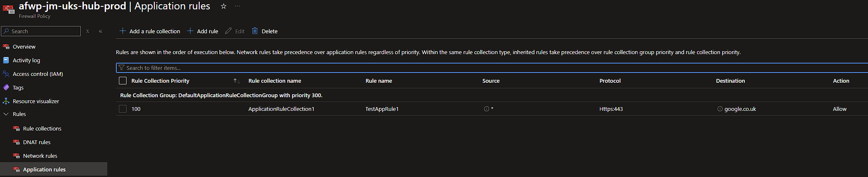Clear the sidebar search with X

click(x=88, y=31)
